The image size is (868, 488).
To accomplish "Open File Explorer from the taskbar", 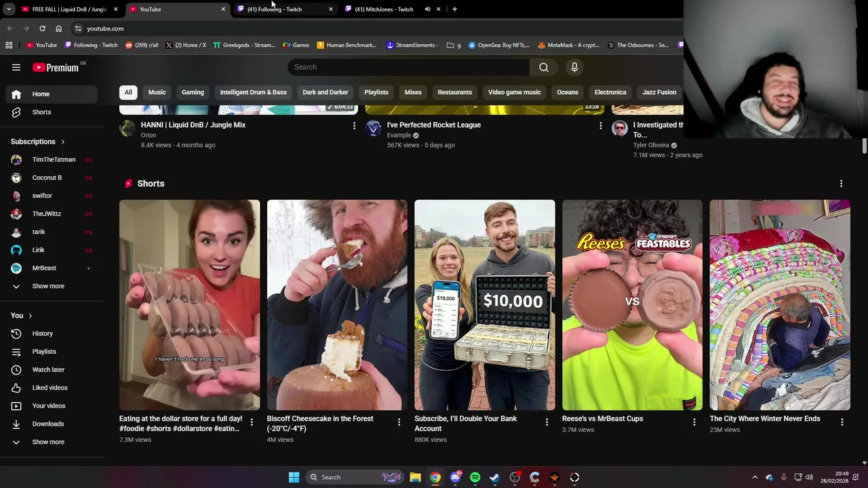I will (415, 477).
